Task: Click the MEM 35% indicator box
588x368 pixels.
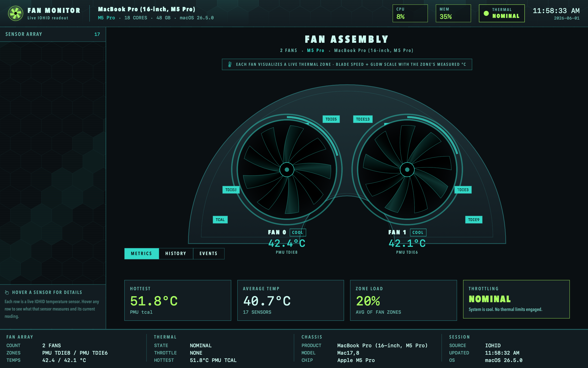Action: coord(453,13)
